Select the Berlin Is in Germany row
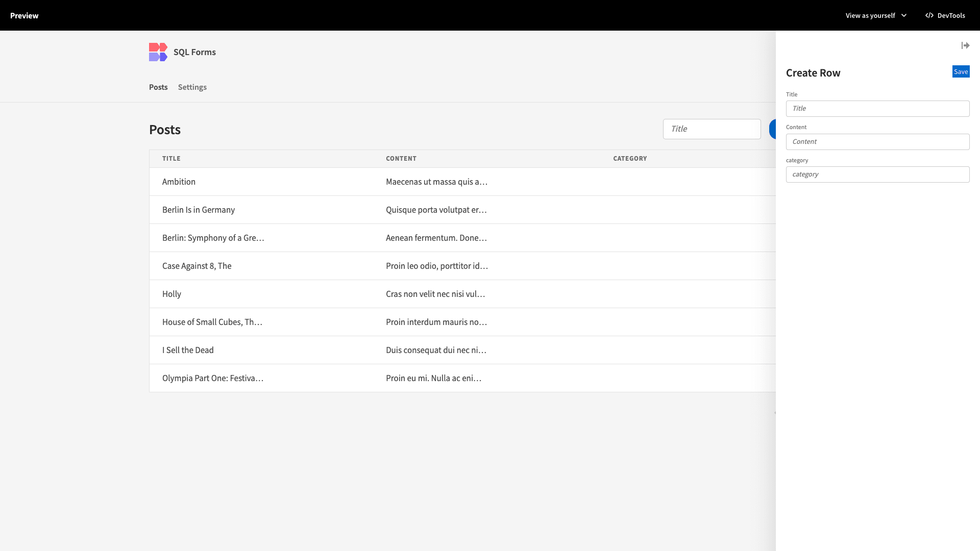Image resolution: width=980 pixels, height=551 pixels. [x=462, y=210]
